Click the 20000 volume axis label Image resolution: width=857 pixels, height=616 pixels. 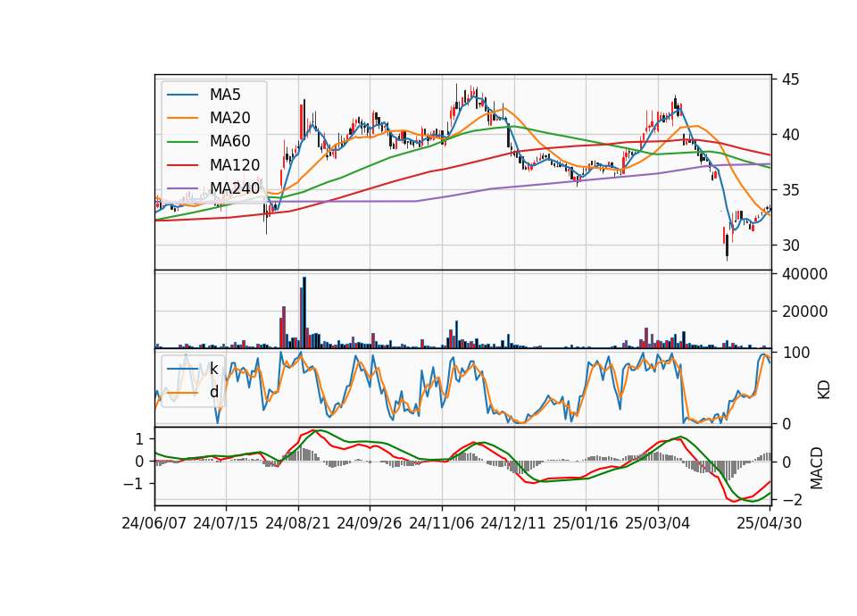click(804, 312)
